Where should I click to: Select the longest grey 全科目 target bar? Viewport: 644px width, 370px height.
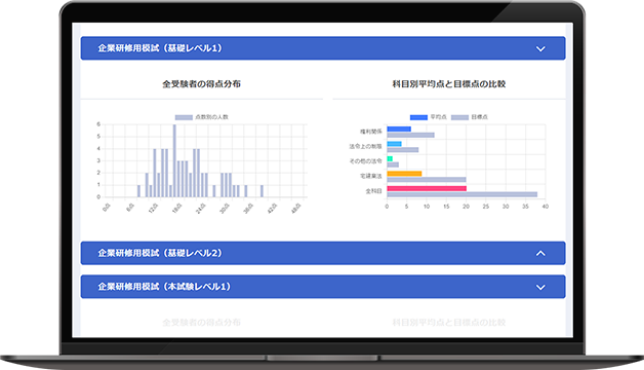pos(462,194)
